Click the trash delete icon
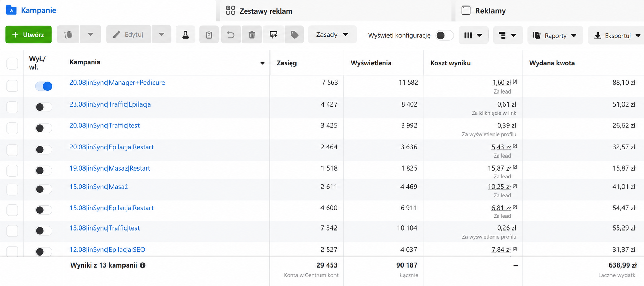The width and height of the screenshot is (644, 286). point(252,35)
